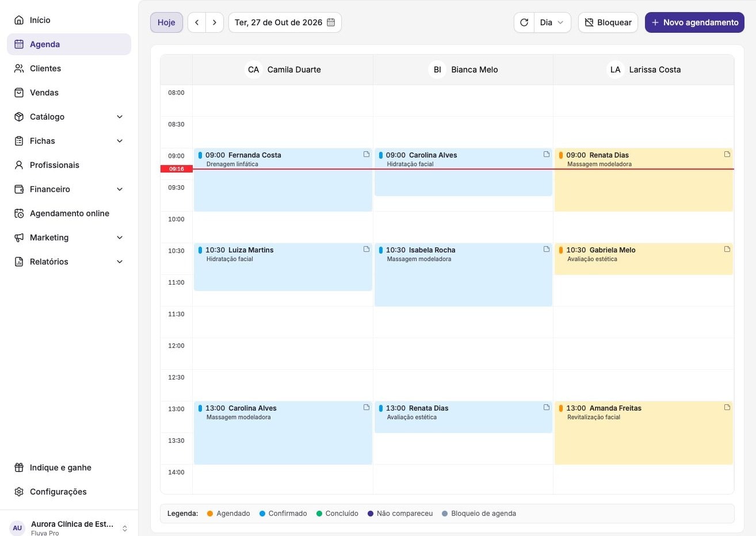The width and height of the screenshot is (756, 536).
Task: Open Vendas in the sidebar
Action: pos(69,93)
